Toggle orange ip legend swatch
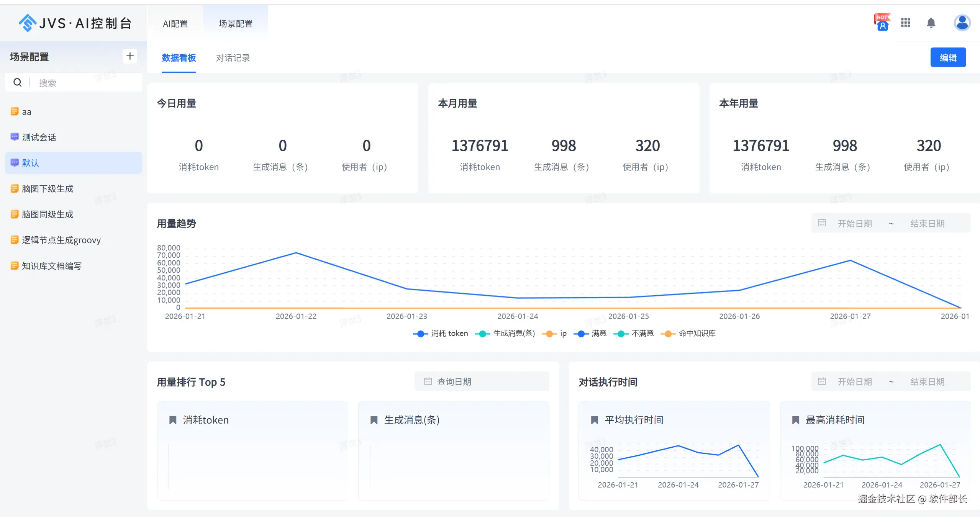 click(549, 334)
